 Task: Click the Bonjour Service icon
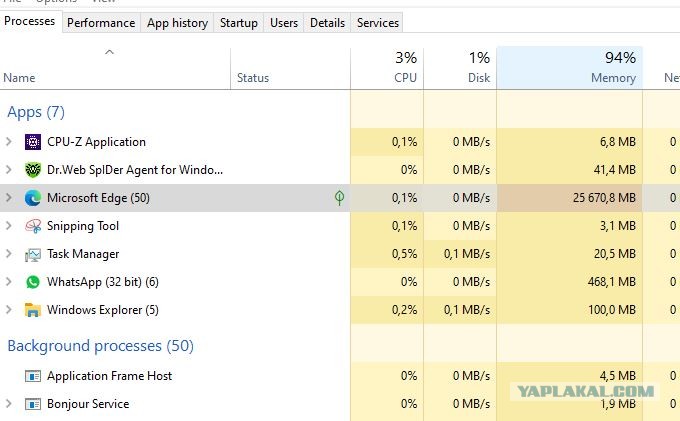[33, 404]
